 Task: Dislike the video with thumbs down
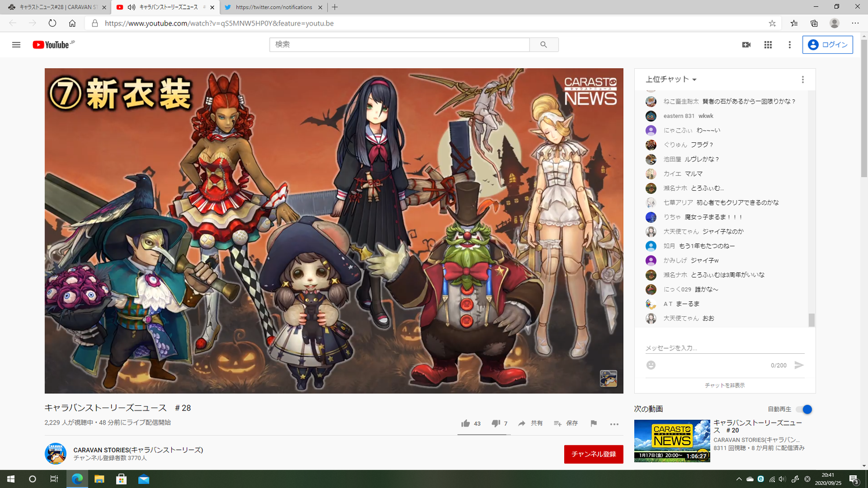pyautogui.click(x=495, y=423)
